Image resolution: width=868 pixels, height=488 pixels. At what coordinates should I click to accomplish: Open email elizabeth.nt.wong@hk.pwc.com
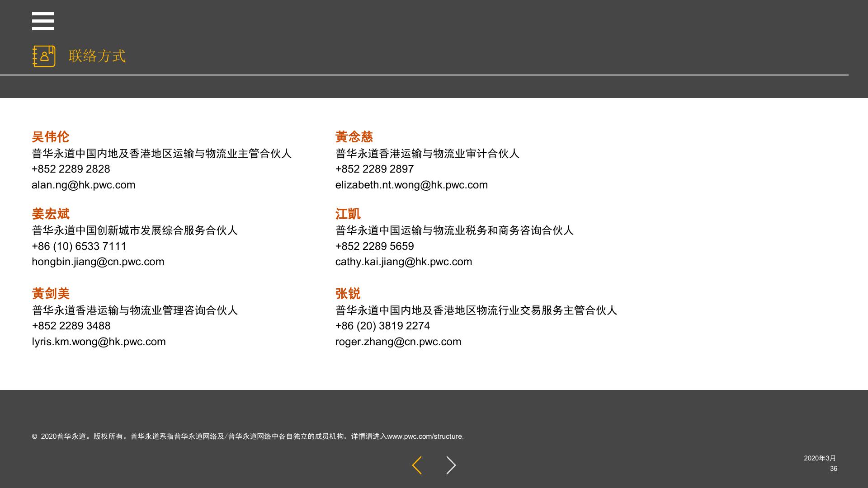tap(411, 185)
